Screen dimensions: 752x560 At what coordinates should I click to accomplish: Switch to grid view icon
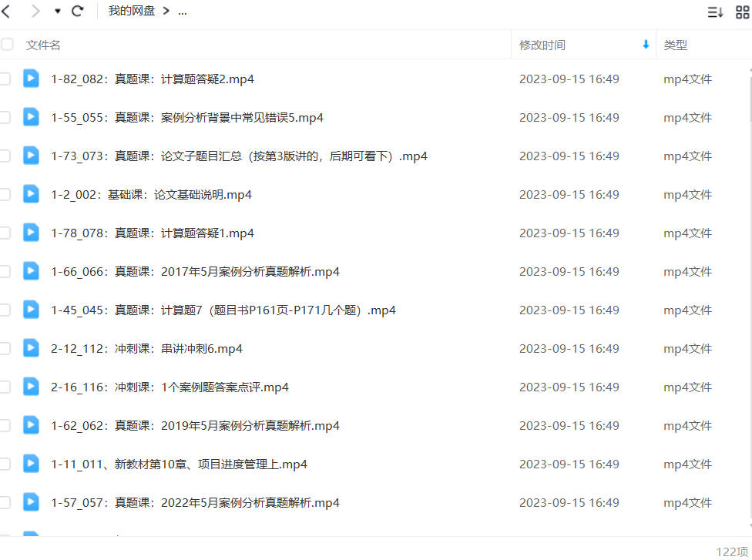(743, 12)
